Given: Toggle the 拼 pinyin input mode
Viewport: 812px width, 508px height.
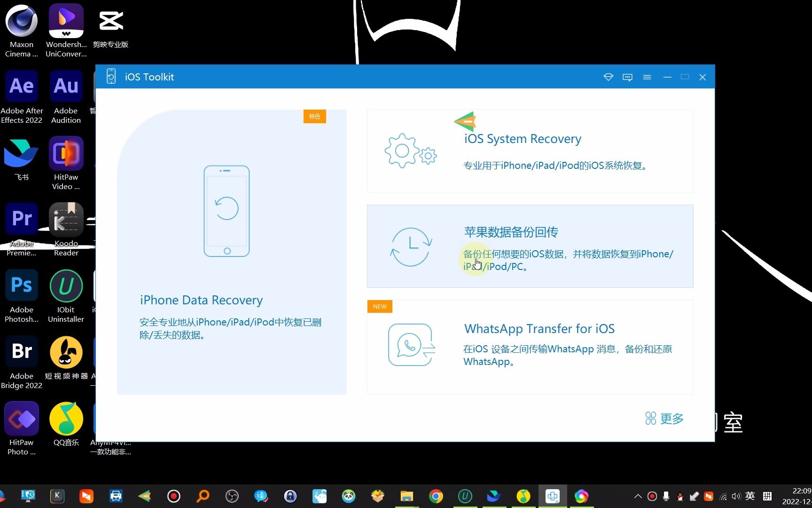Looking at the screenshot, I should pyautogui.click(x=767, y=496).
